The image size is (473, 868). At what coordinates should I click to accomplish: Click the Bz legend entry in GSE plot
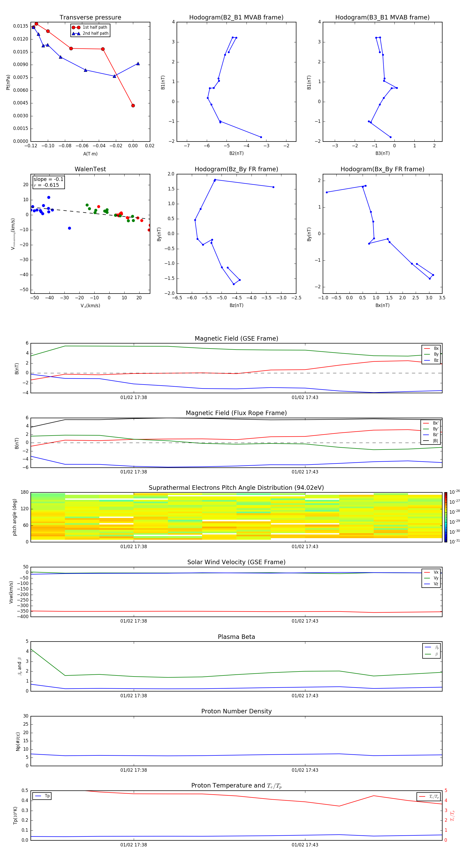[431, 360]
